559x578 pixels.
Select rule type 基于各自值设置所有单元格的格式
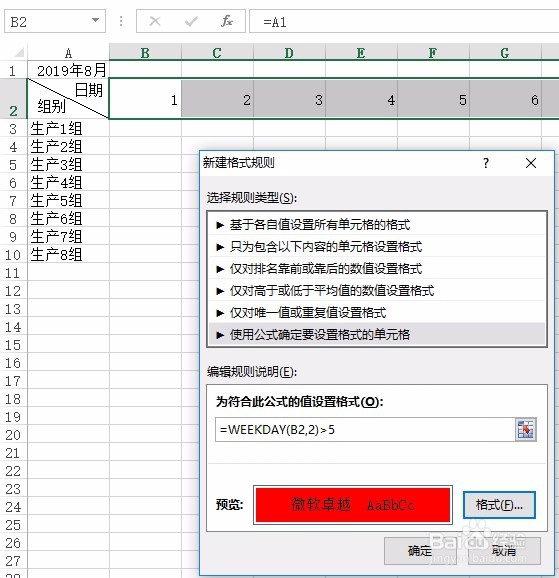[377, 224]
